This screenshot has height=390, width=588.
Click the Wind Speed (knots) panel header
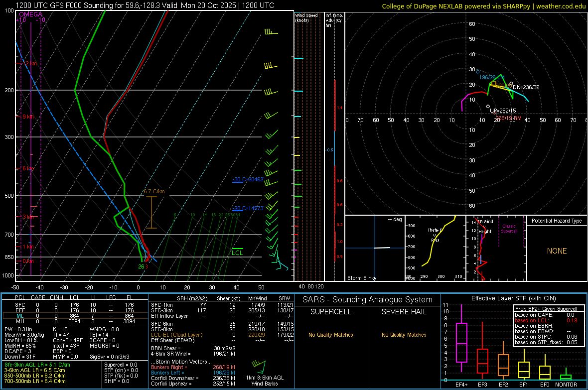306,17
